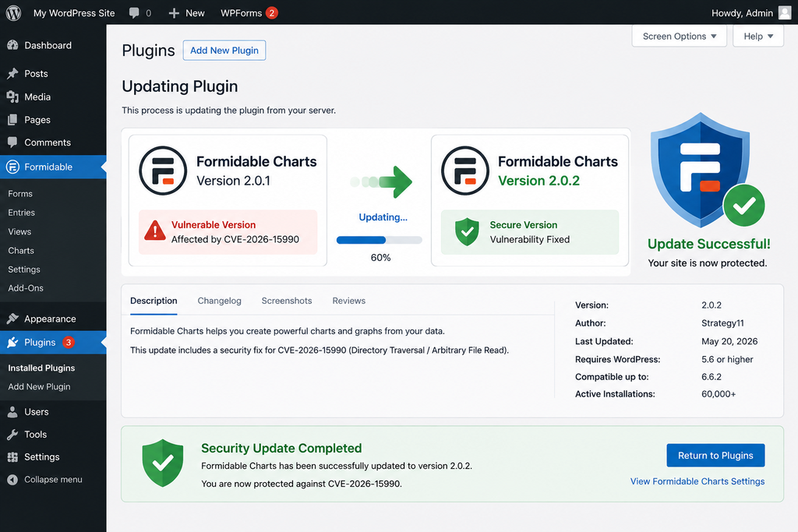The width and height of the screenshot is (798, 532).
Task: Click the Plugins plug icon in sidebar
Action: [12, 342]
